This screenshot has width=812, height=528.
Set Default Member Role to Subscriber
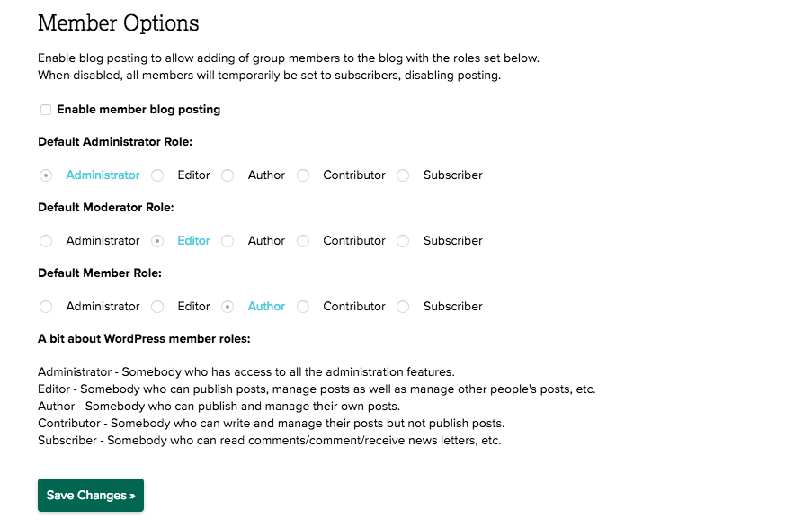pos(403,307)
